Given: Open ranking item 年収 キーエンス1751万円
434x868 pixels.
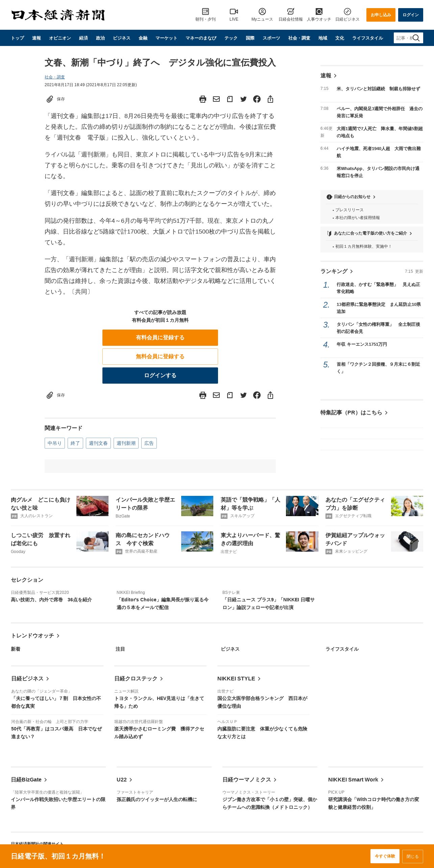Looking at the screenshot, I should [362, 344].
